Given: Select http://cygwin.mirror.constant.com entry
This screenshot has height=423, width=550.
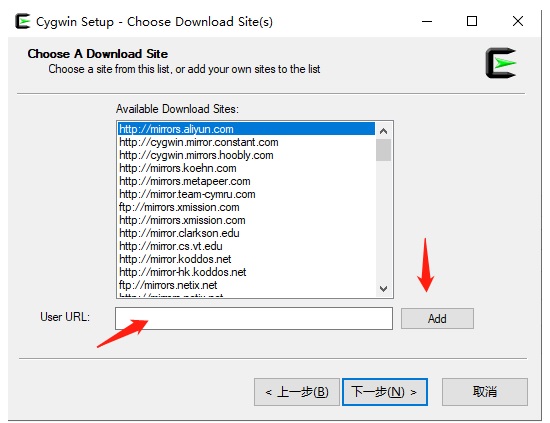Looking at the screenshot, I should [x=246, y=142].
